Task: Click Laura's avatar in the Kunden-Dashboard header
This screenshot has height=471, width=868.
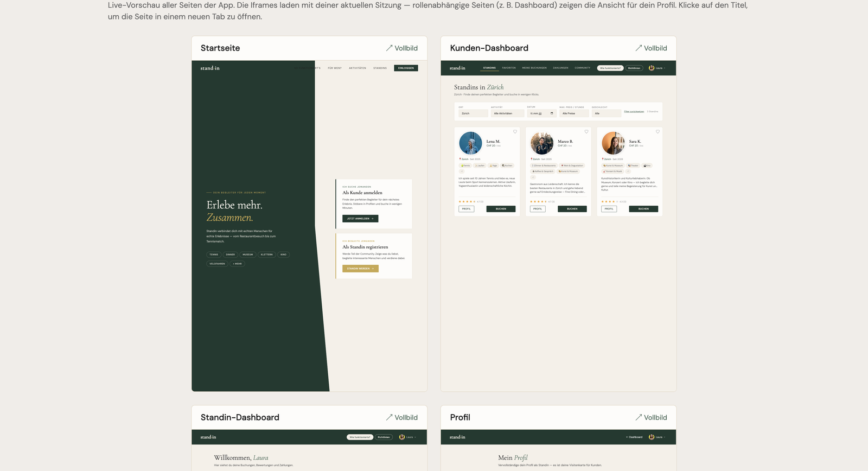Action: click(x=652, y=68)
